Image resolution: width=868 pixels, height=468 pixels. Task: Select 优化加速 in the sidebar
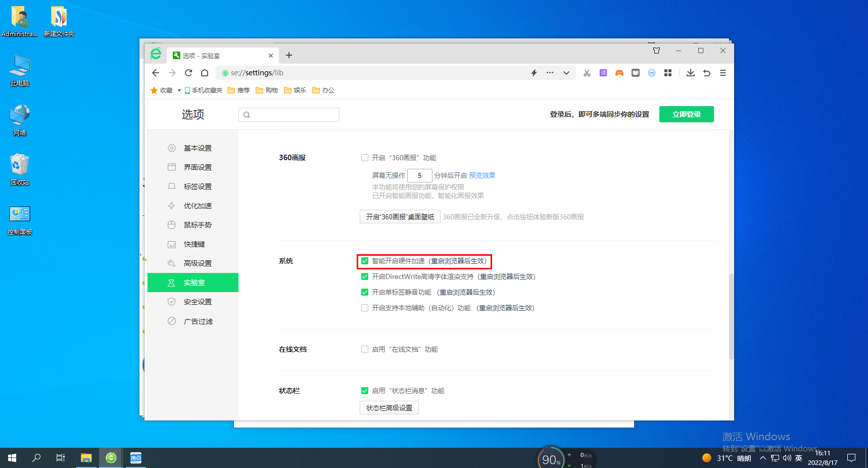(x=193, y=206)
